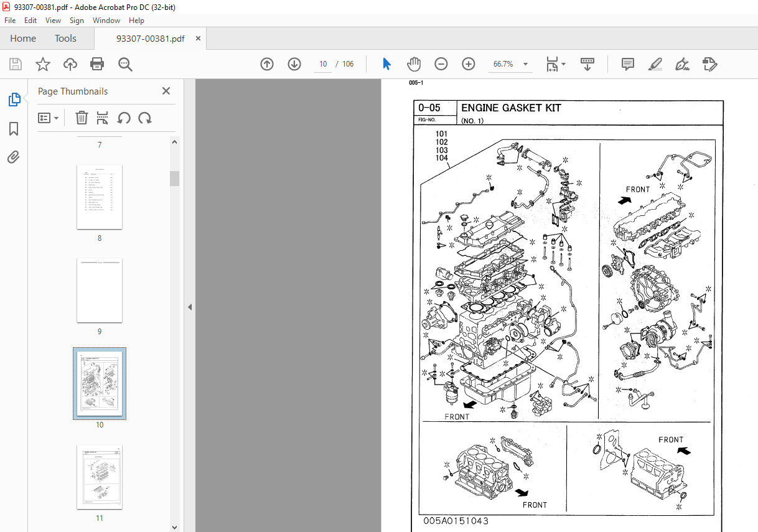Screen dimensions: 758x532
Task: Zoom out with minus icon
Action: point(441,64)
